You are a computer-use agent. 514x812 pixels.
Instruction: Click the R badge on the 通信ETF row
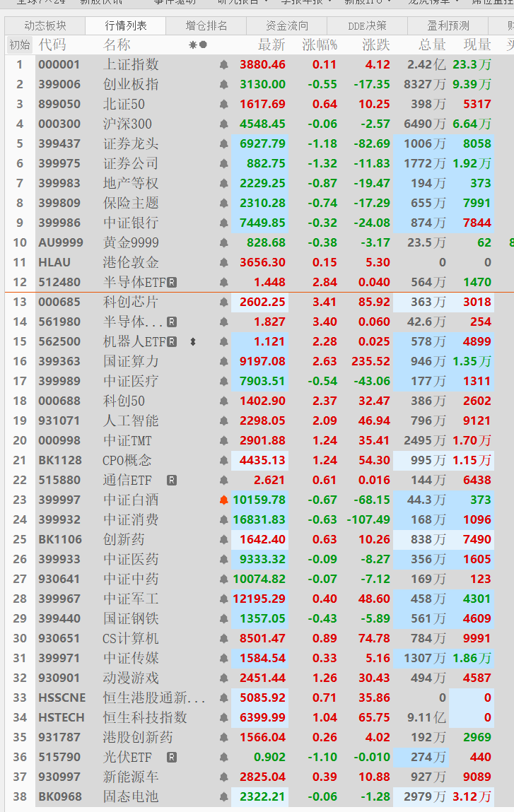tap(172, 481)
